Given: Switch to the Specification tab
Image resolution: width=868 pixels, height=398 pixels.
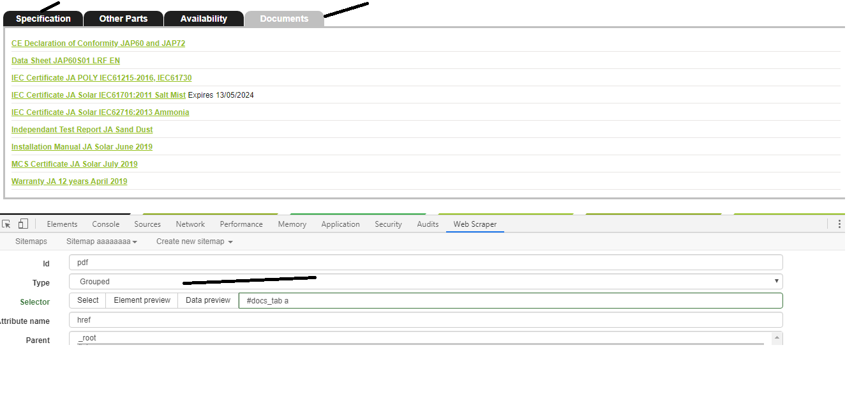Looking at the screenshot, I should coord(43,19).
